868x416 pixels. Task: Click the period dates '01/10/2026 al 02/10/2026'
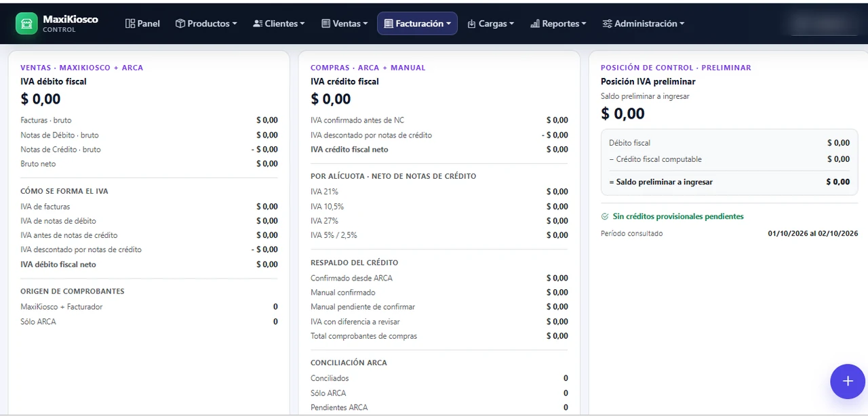point(813,233)
